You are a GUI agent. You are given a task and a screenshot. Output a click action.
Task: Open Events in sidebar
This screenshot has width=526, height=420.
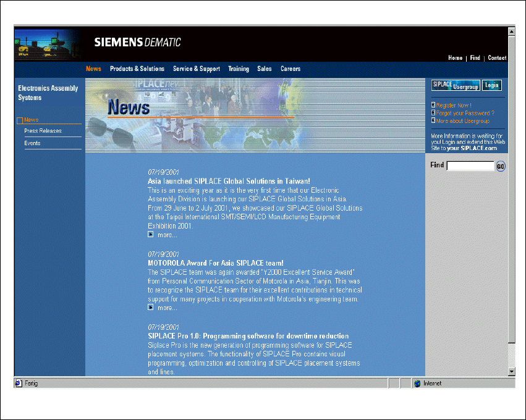pyautogui.click(x=32, y=143)
